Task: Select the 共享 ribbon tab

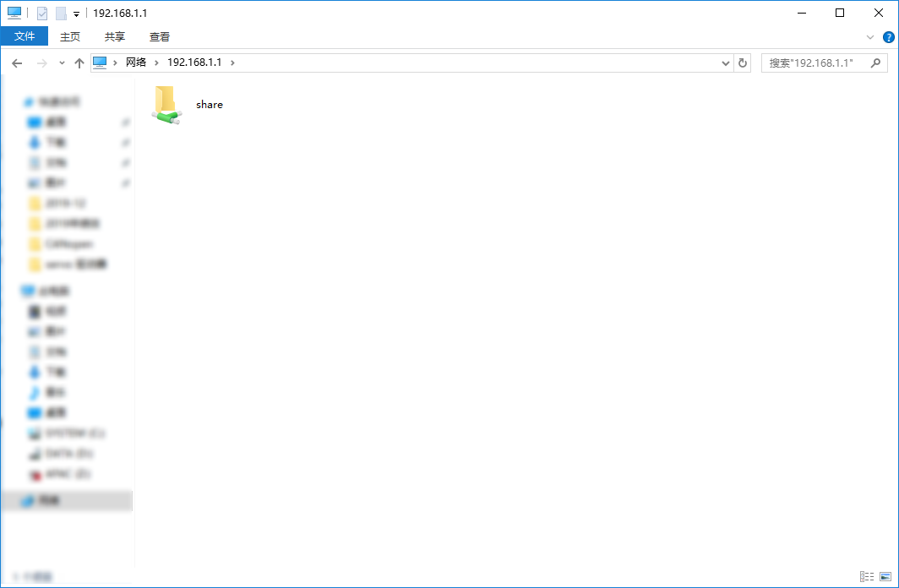Action: pos(114,36)
